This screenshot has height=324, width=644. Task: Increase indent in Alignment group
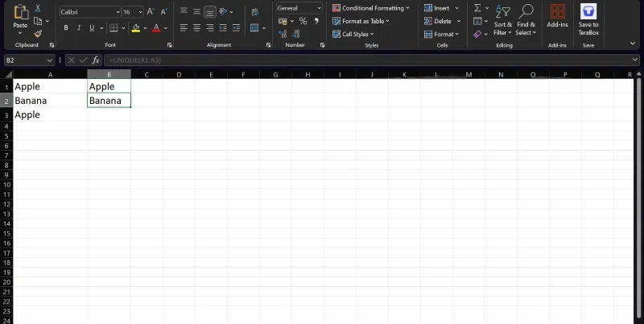point(236,28)
